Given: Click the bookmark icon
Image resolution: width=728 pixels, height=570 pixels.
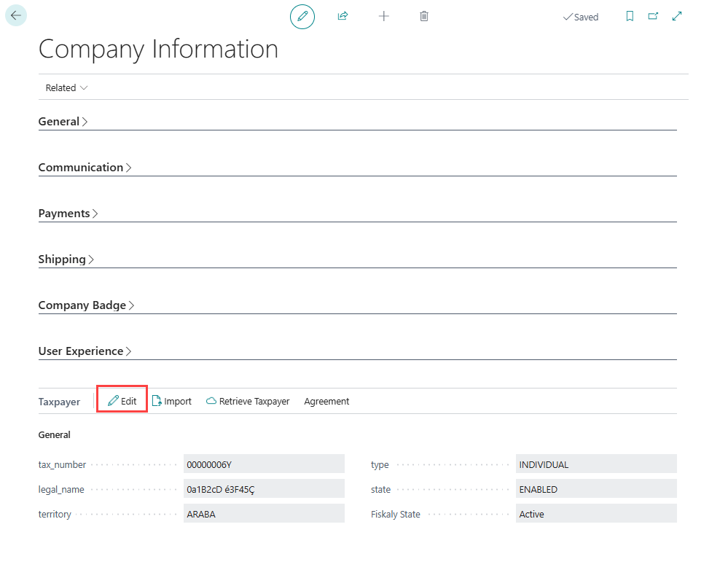Looking at the screenshot, I should point(630,16).
